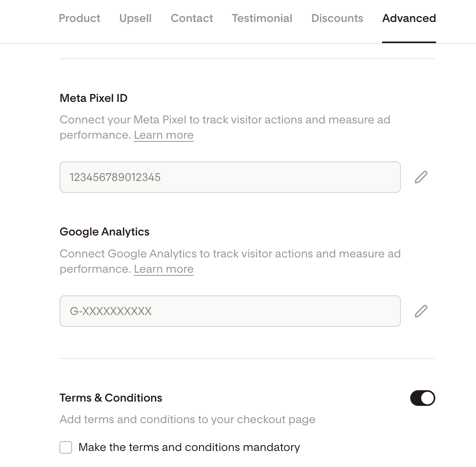Focus the Meta Pixel ID input field
Image resolution: width=476 pixels, height=467 pixels.
coord(230,177)
